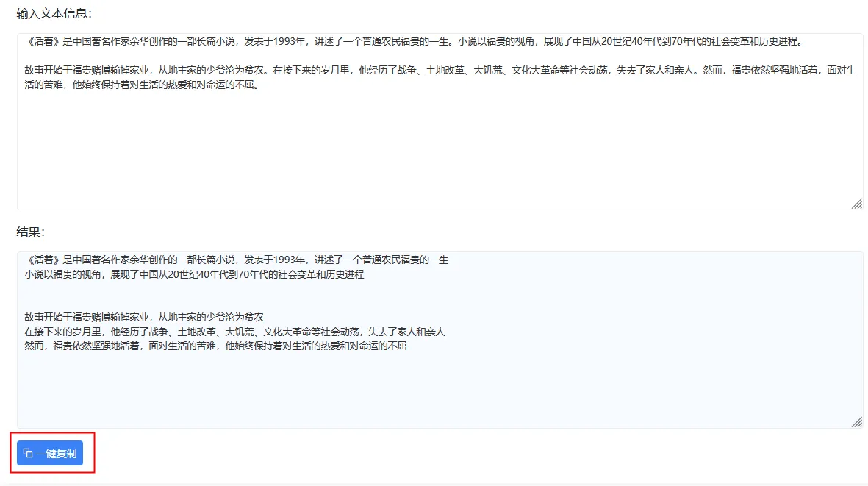The image size is (868, 486).
Task: Place cursor on input line starting 故事开始于福贵赌博
Action: [440, 71]
